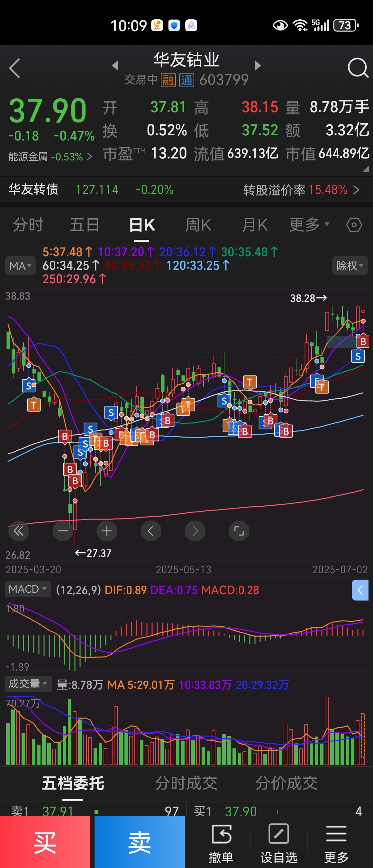
Task: Move chart right with round right arrow
Action: point(195,531)
